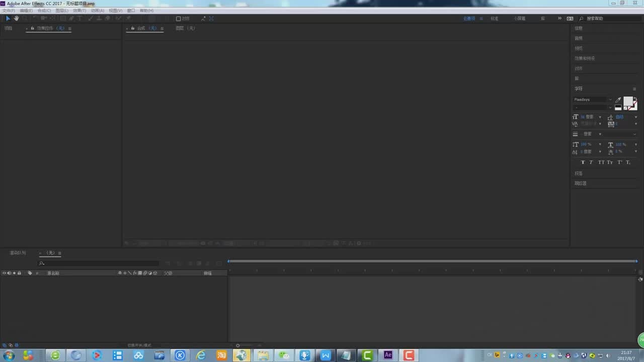Open the stroke width 像素 dropdown

600,134
